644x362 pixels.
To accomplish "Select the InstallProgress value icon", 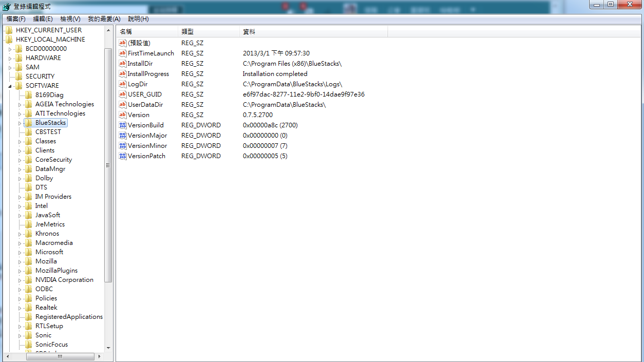I will click(123, 74).
